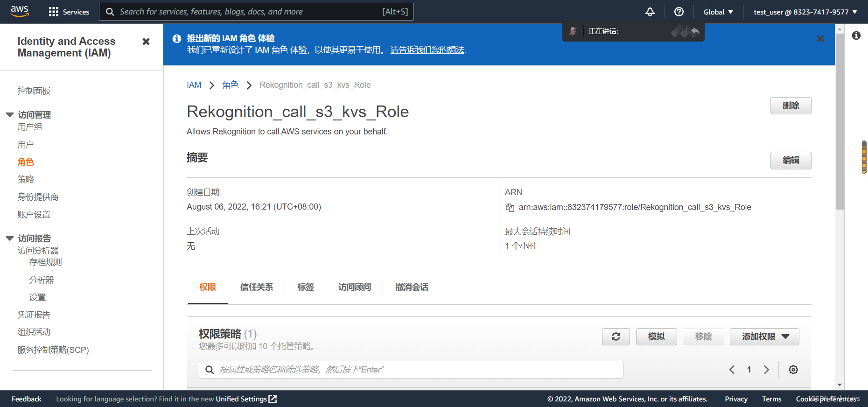Viewport: 868px width, 407px height.
Task: Click the notifications bell icon
Action: pyautogui.click(x=650, y=12)
